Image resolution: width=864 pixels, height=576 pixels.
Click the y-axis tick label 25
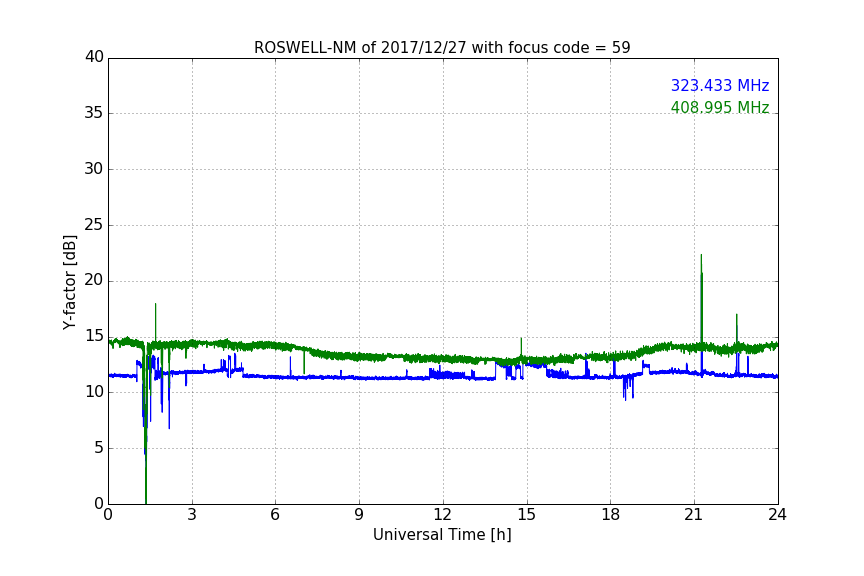94,225
